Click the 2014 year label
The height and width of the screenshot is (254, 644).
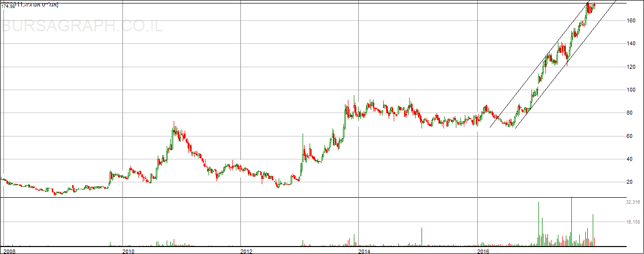[364, 251]
